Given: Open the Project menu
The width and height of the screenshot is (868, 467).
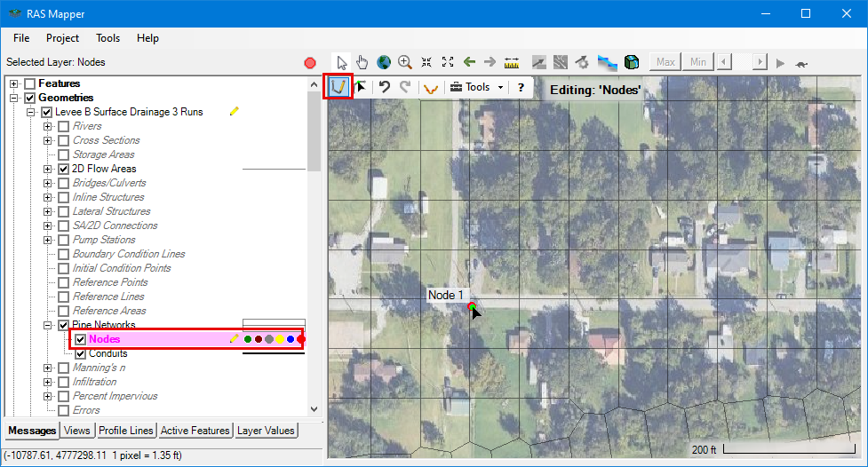Looking at the screenshot, I should point(62,38).
